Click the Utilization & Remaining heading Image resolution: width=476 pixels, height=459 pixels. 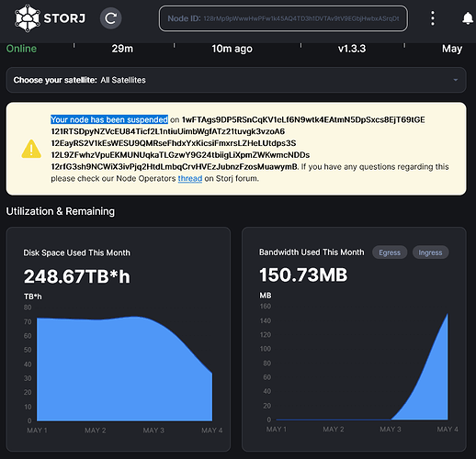61,211
